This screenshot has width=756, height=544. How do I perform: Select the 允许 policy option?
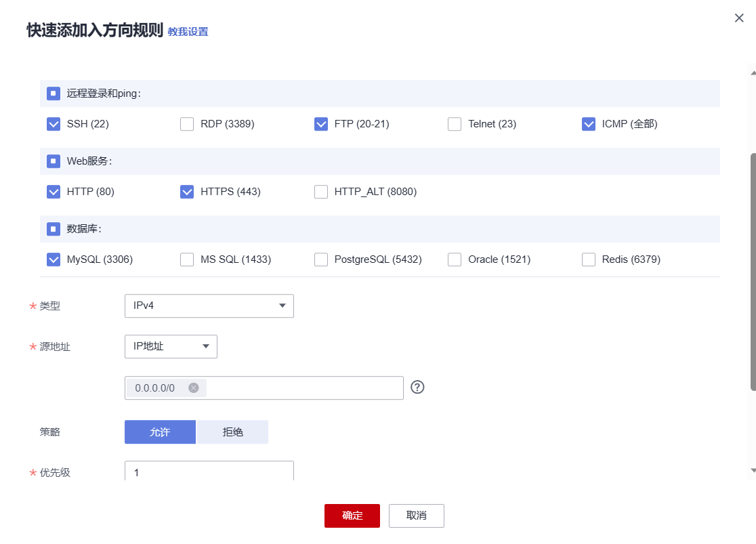click(x=160, y=432)
